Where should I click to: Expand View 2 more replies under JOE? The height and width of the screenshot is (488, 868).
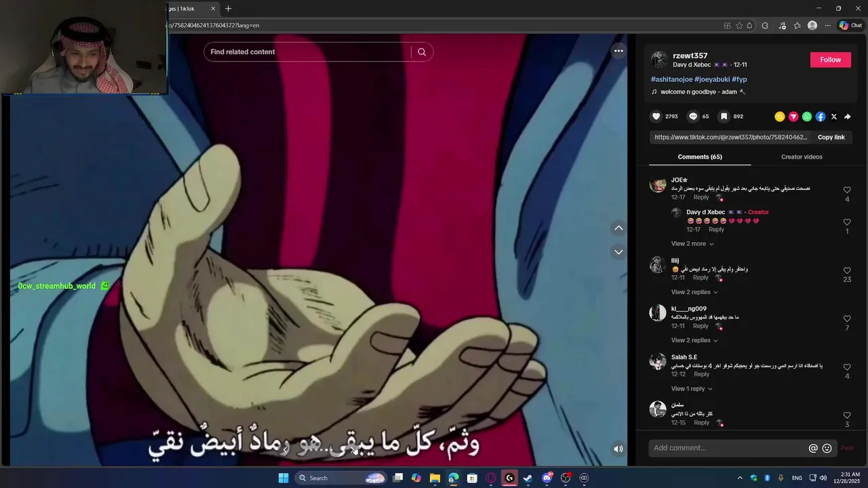tap(692, 244)
